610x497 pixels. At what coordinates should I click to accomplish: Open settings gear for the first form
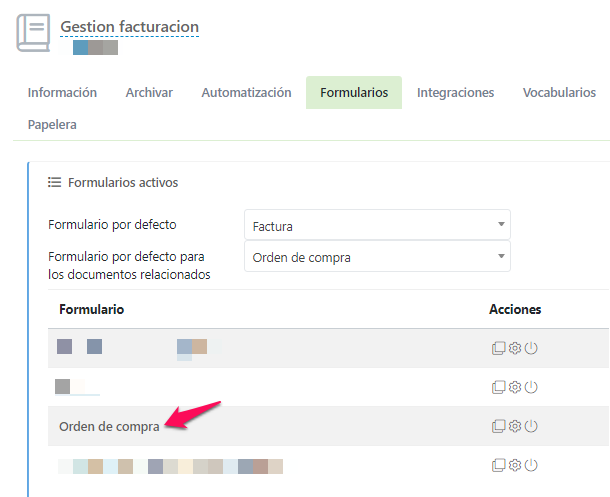tap(515, 348)
